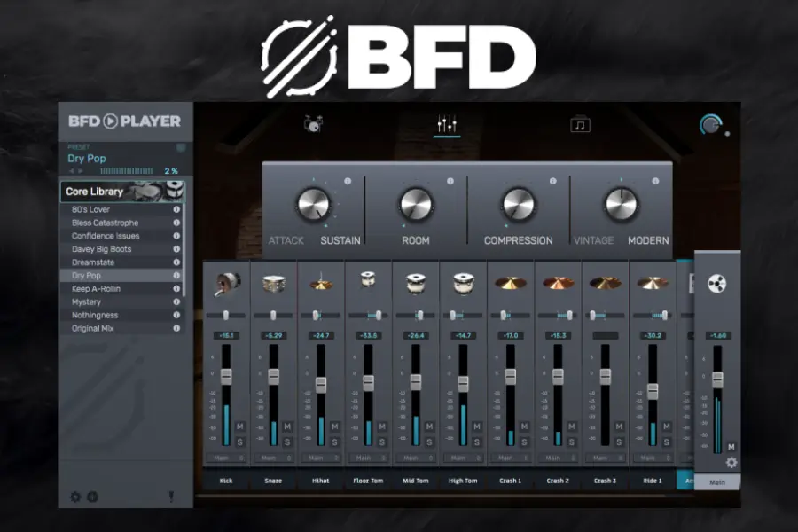Mute the Kick channel
This screenshot has height=532, width=798.
239,425
